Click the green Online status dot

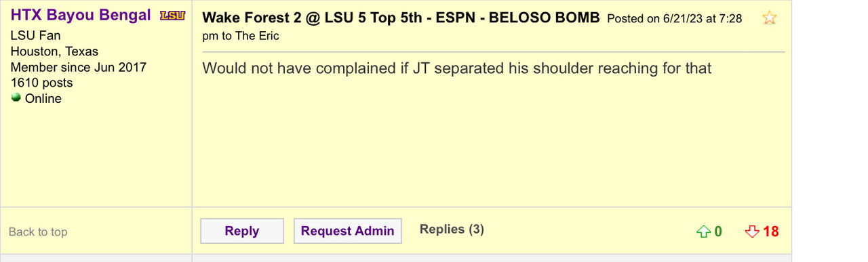coord(16,97)
